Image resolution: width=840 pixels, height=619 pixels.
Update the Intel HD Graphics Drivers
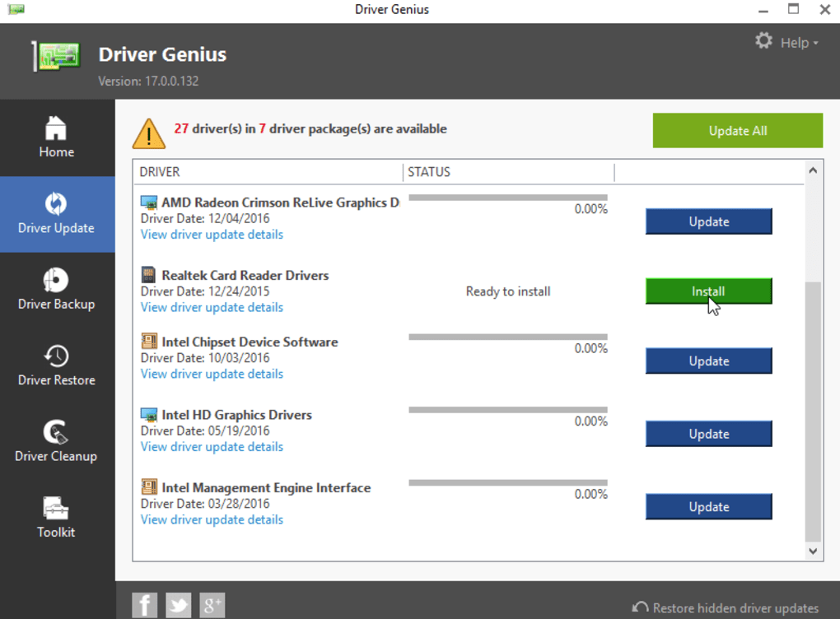(x=709, y=434)
